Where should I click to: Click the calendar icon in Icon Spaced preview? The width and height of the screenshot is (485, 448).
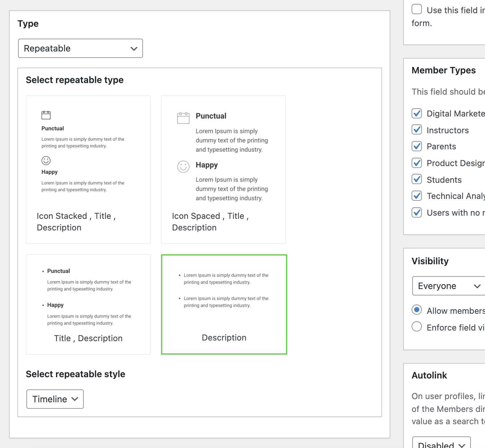[x=183, y=118]
